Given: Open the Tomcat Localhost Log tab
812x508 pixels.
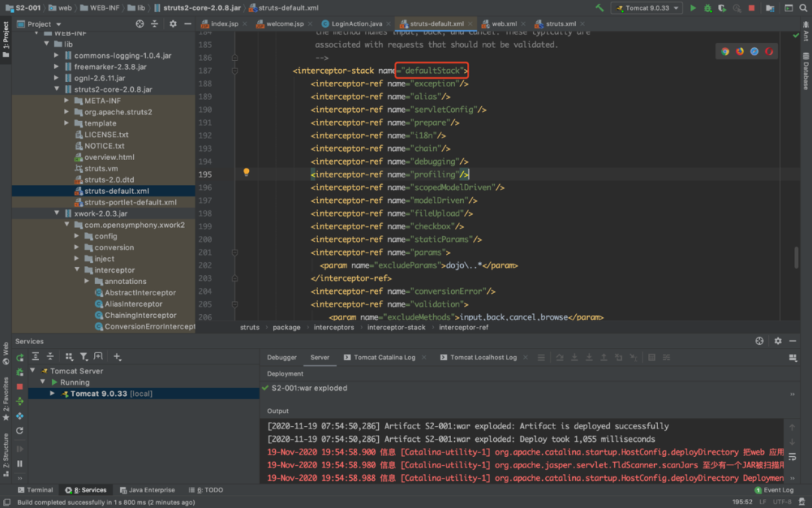Looking at the screenshot, I should (483, 357).
